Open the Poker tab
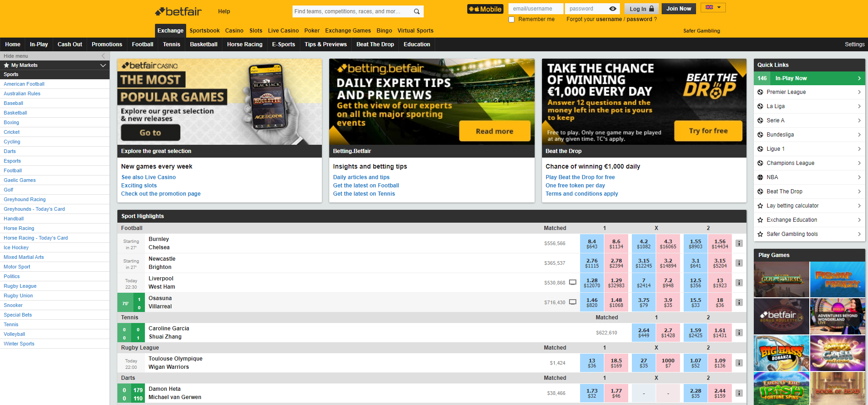 312,31
